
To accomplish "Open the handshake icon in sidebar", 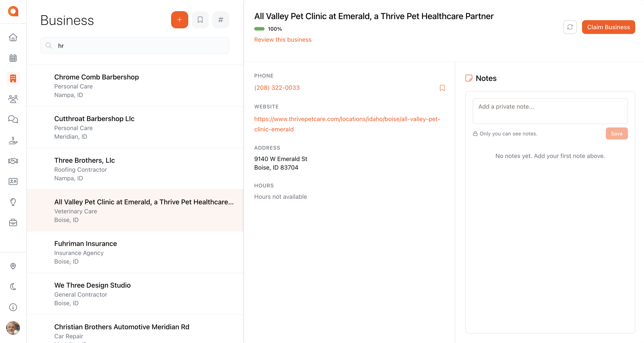I will point(13,161).
